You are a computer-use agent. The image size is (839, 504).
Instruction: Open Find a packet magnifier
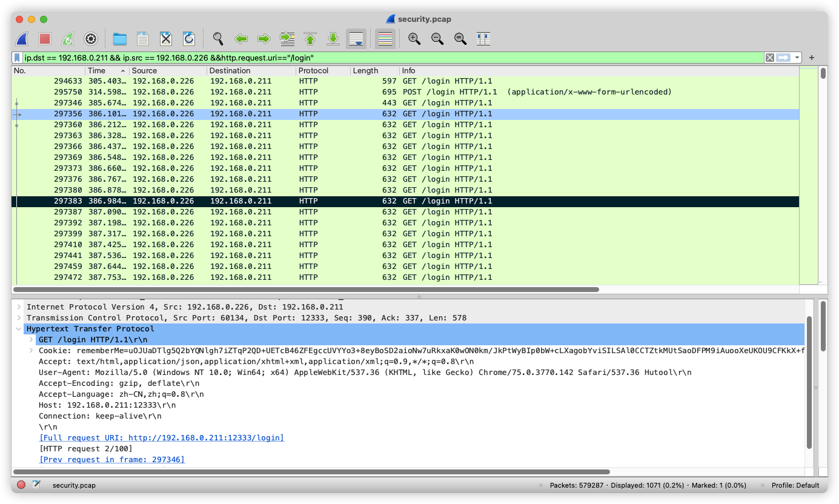[218, 39]
